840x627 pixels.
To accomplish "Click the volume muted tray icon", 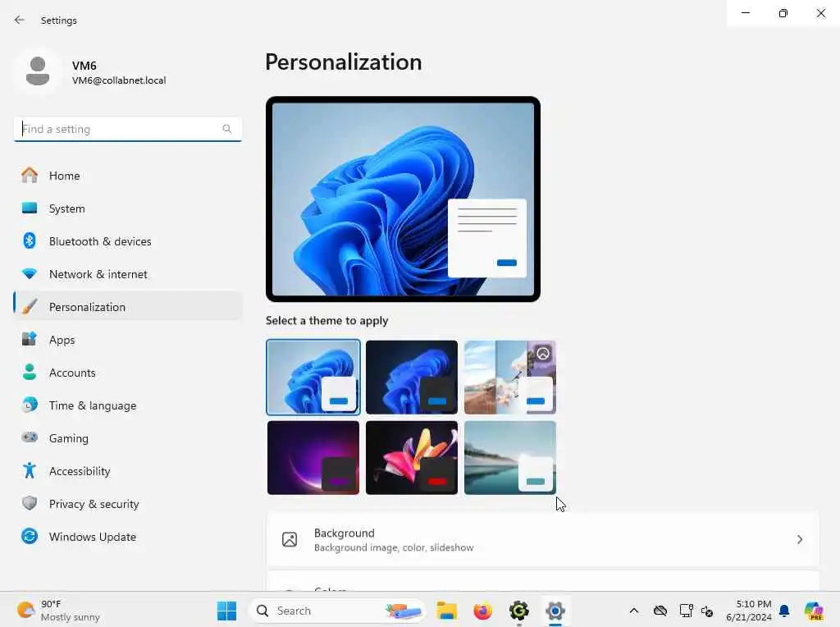I will [707, 611].
